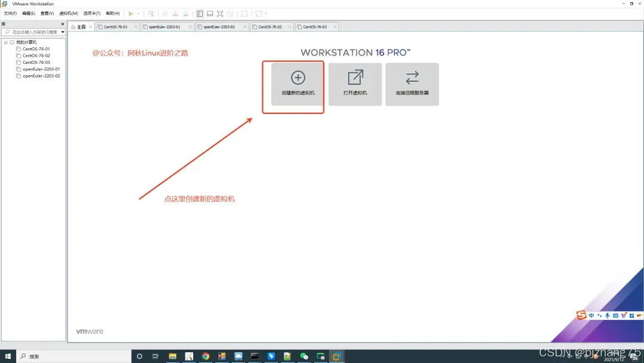Viewport: 644px width, 363px height.
Task: Open WeChat from the taskbar
Action: [x=304, y=356]
